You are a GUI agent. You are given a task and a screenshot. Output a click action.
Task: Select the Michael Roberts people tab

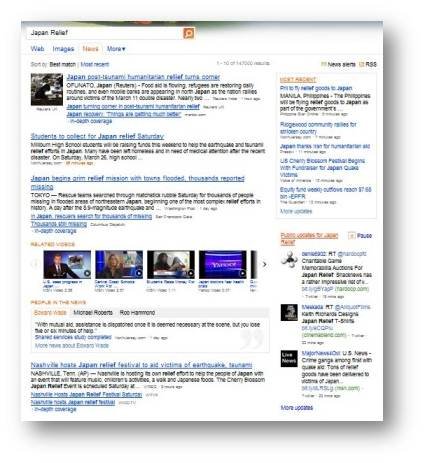(93, 313)
